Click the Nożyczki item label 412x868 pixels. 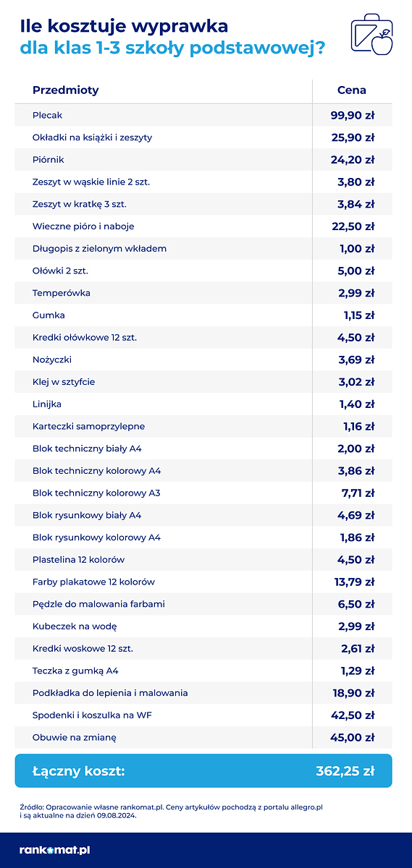pos(52,359)
